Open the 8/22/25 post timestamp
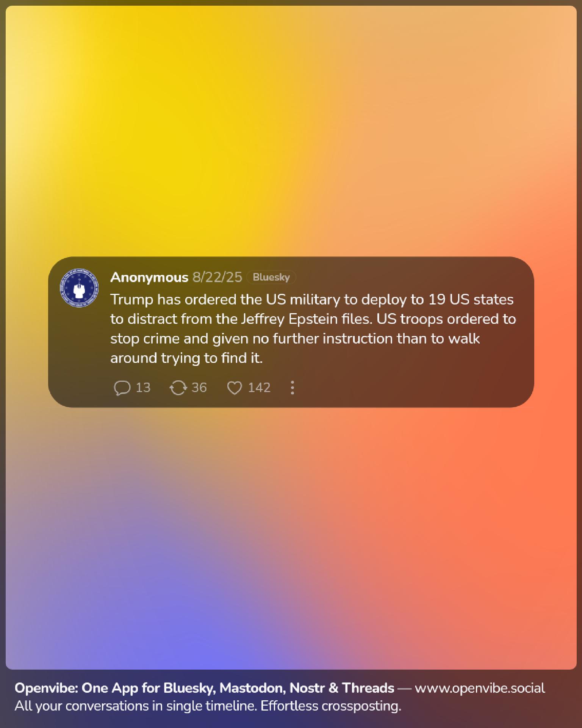The width and height of the screenshot is (582, 728). coord(217,277)
